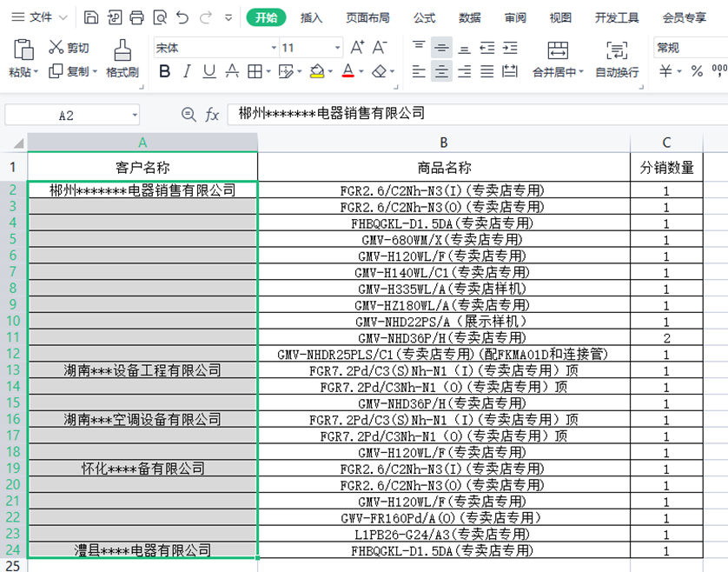Click the distributed alignment icon
Viewport: 728px width, 572px height.
(510, 71)
